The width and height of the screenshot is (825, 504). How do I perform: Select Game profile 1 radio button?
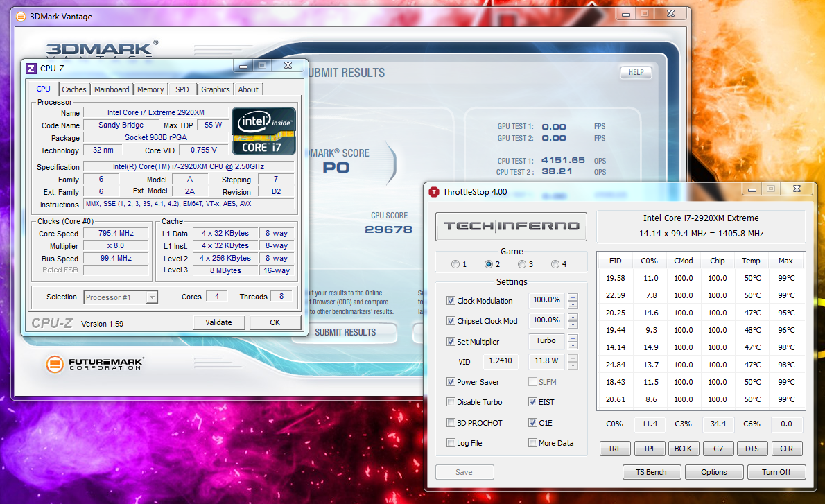click(455, 264)
